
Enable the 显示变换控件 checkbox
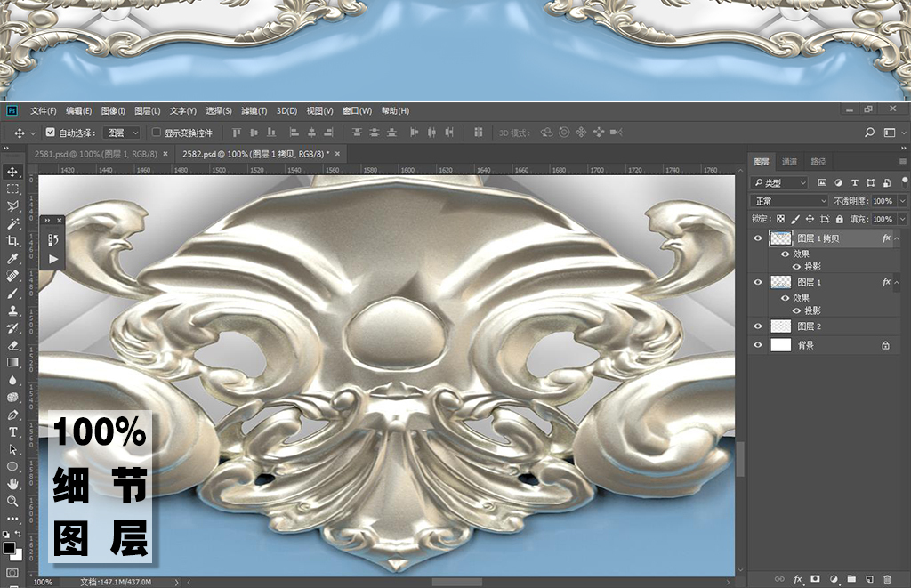(157, 133)
